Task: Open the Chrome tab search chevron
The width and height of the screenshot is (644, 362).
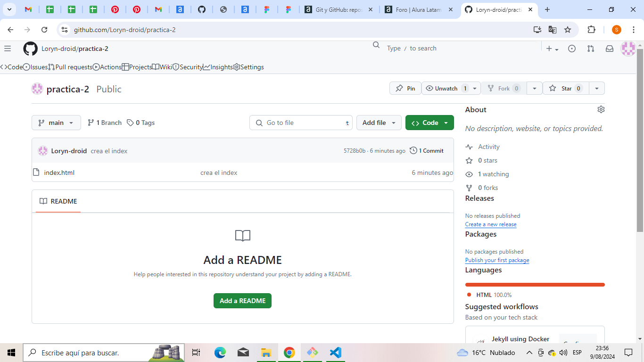Action: click(x=9, y=9)
